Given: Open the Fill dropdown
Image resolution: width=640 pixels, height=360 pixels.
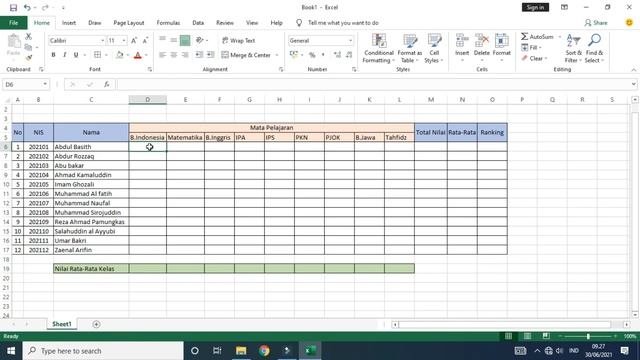Looking at the screenshot, I should (532, 48).
